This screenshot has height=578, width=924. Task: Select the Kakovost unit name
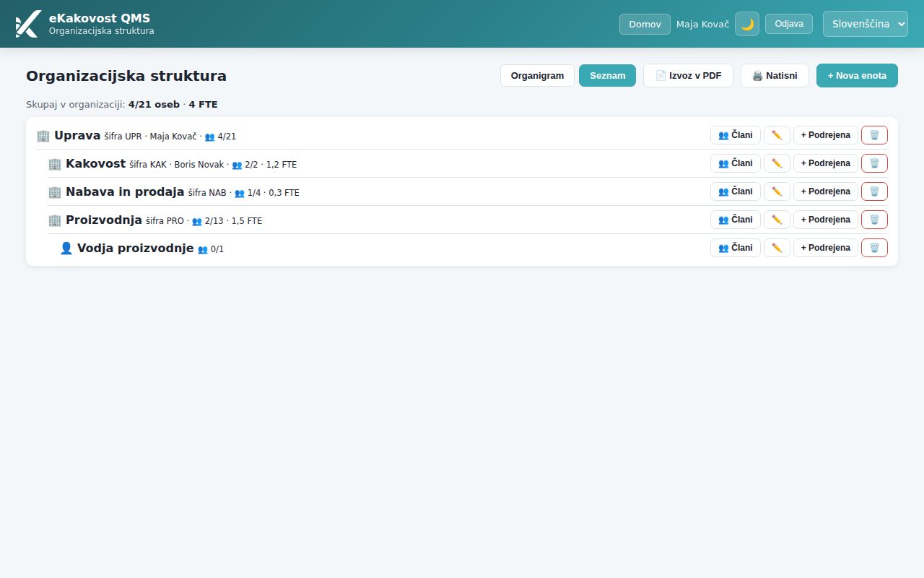[x=96, y=163]
